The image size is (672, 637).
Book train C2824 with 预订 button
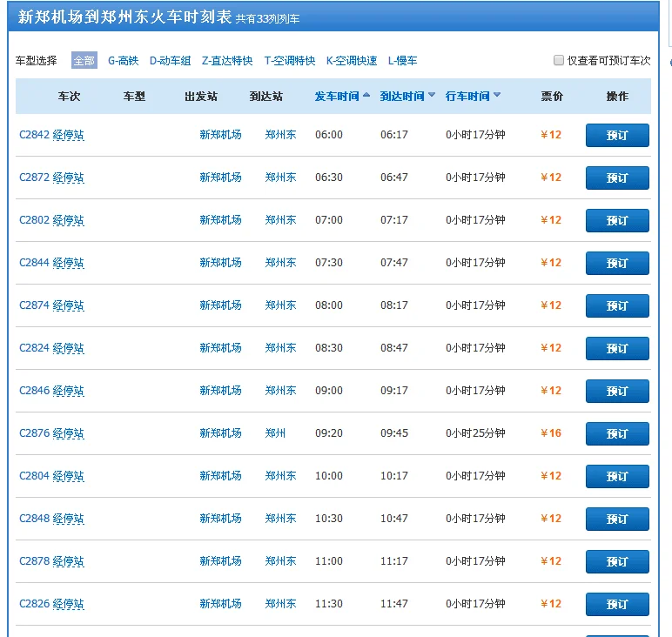coord(617,348)
